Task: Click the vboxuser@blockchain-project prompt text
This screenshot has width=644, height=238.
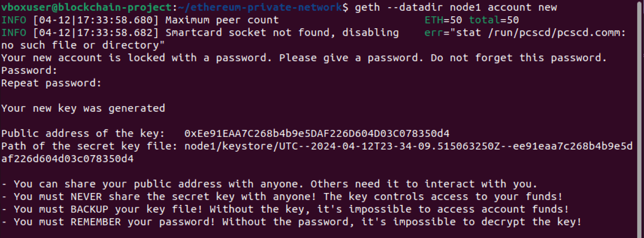Action: point(86,7)
